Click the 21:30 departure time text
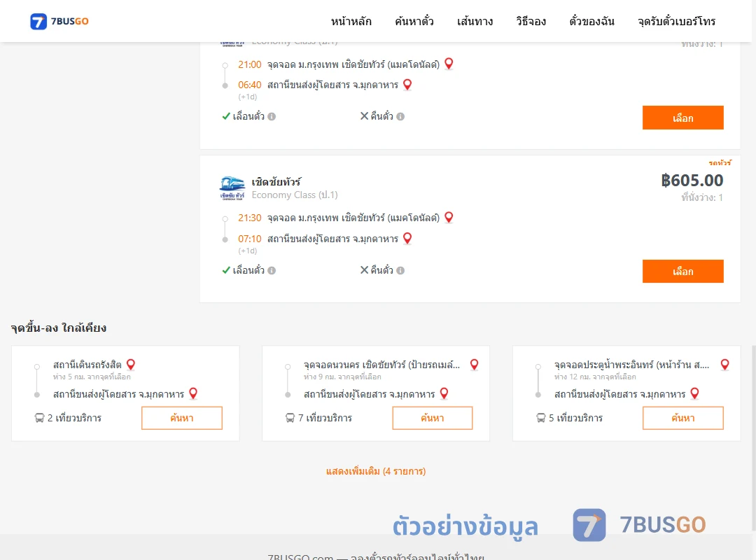Screen dimensions: 756x560 250,218
